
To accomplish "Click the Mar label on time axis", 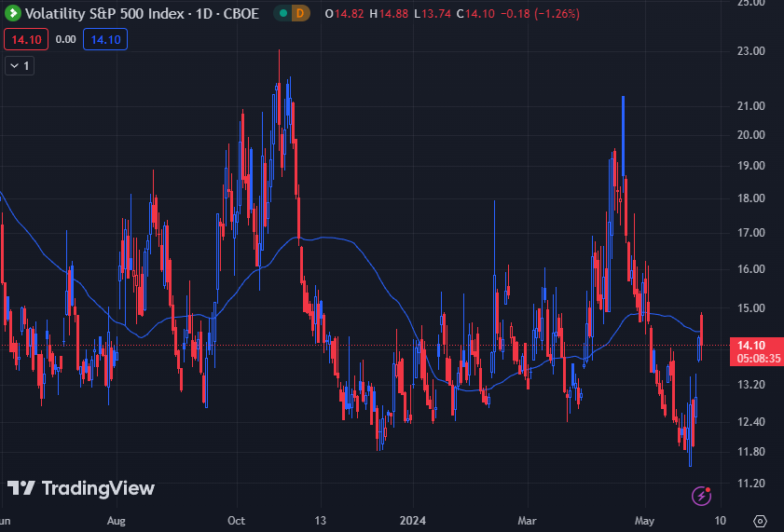I will (x=527, y=521).
